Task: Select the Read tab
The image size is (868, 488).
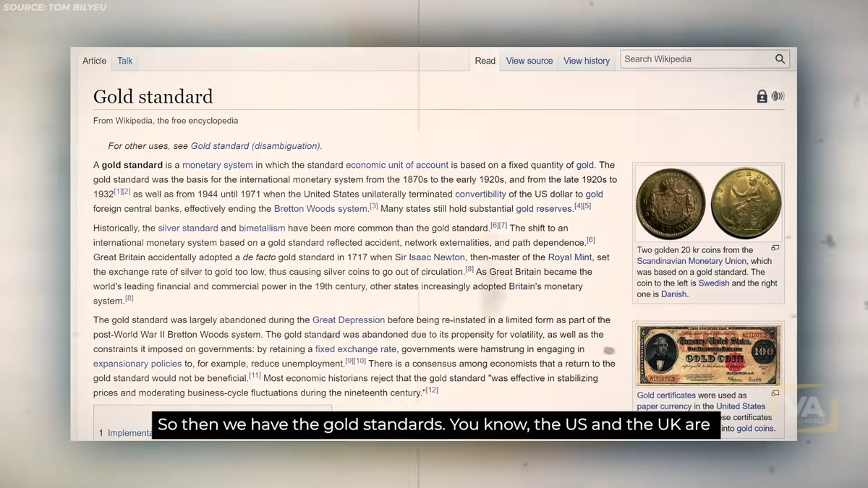Action: point(485,61)
